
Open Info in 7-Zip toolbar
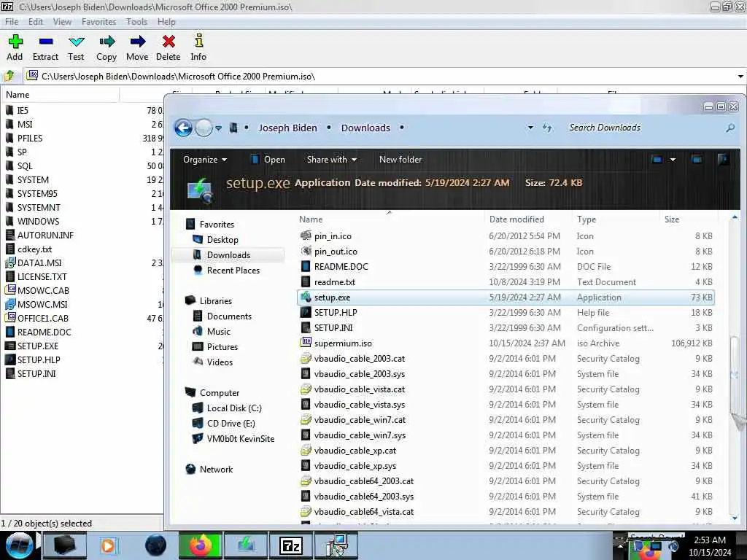coord(198,47)
